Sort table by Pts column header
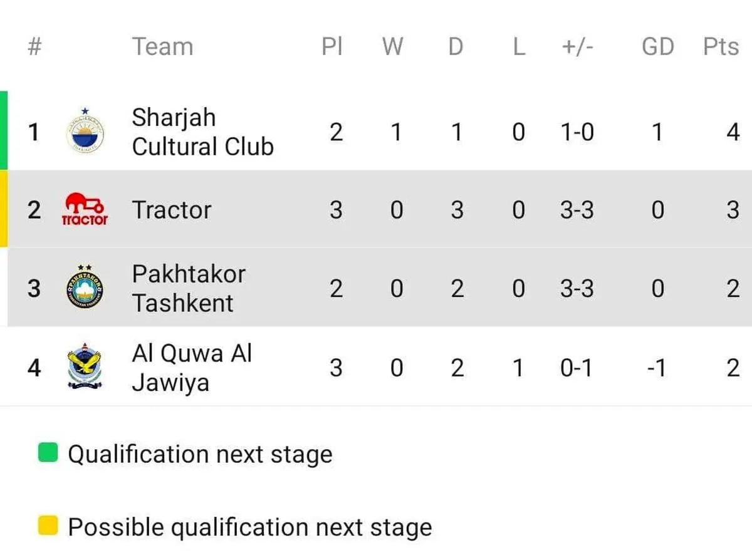The height and width of the screenshot is (560, 752). [x=721, y=46]
